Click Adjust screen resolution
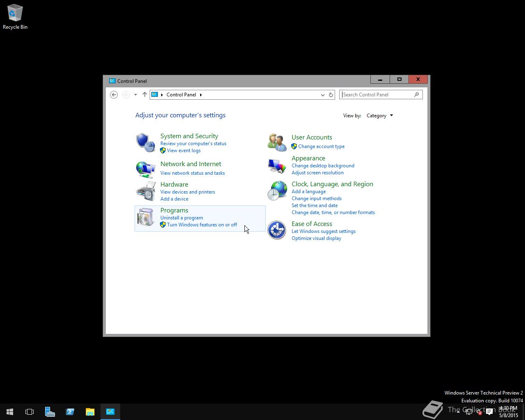Viewport: 525px width, 420px height. pos(317,173)
